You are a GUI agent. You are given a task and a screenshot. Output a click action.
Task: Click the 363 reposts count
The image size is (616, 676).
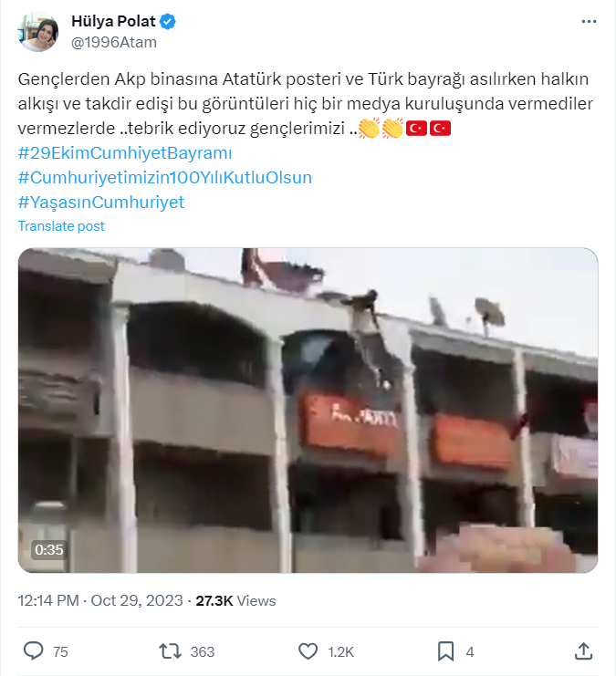pos(203,651)
